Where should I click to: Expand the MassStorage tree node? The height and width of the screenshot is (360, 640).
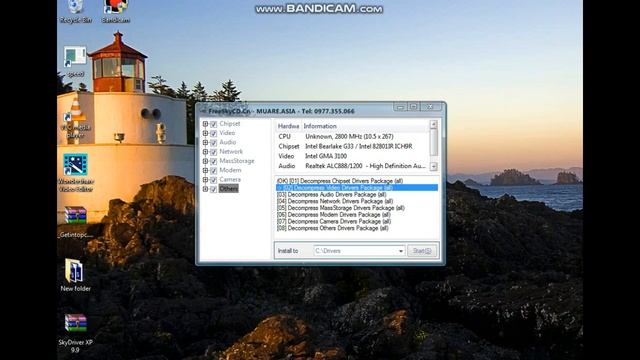(x=205, y=161)
